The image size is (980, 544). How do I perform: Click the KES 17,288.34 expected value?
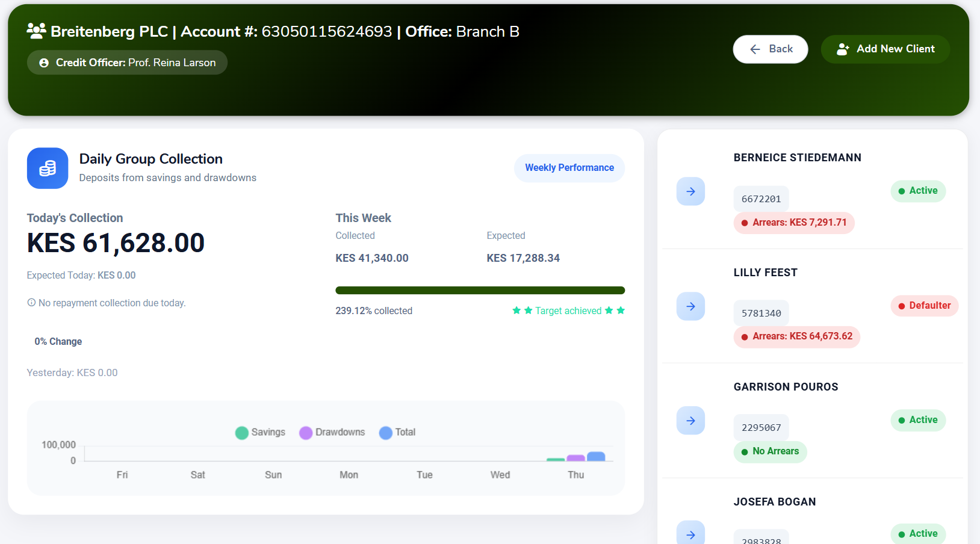click(x=523, y=258)
